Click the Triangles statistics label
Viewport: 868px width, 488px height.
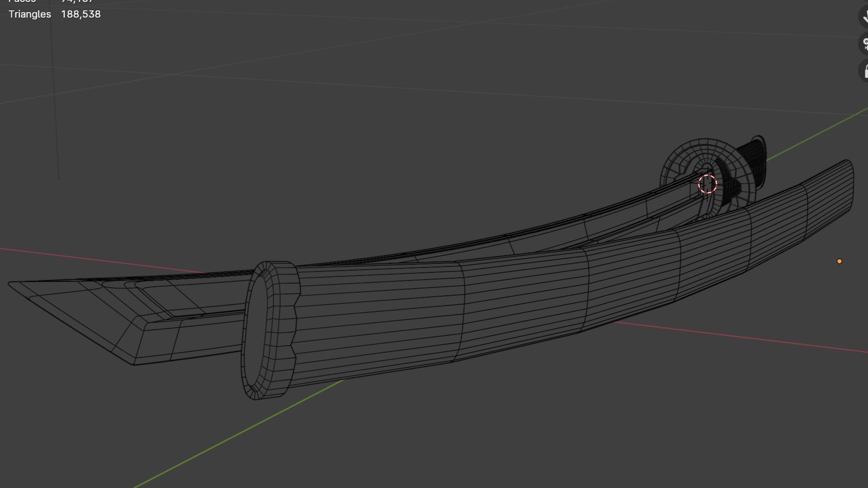coord(30,14)
